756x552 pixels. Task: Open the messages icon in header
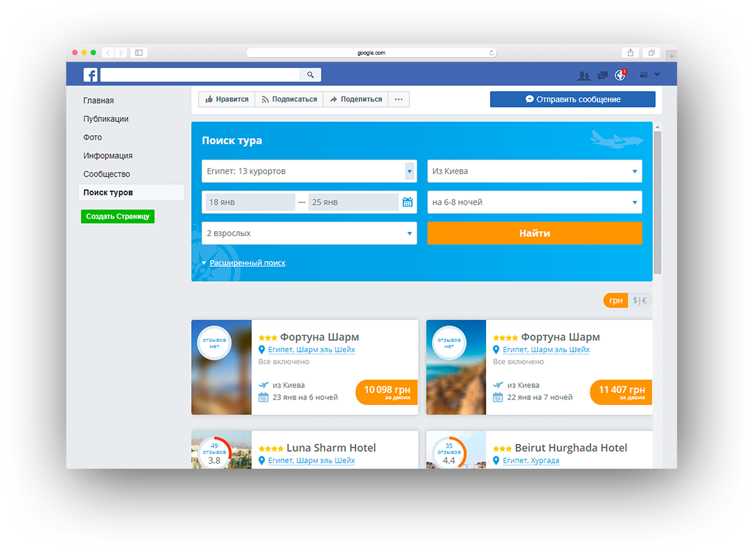click(602, 75)
